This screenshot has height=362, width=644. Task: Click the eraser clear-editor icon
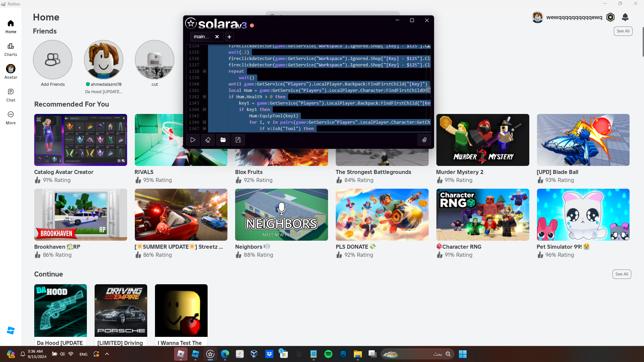click(x=208, y=140)
